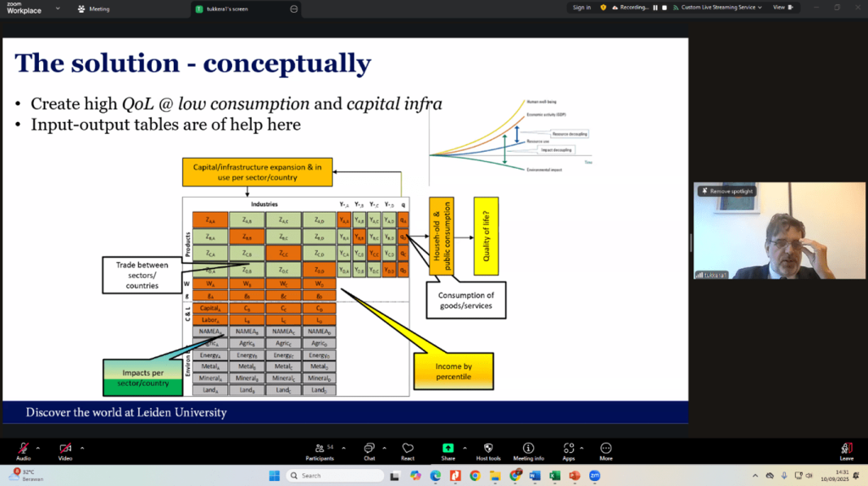Image resolution: width=868 pixels, height=486 pixels.
Task: Expand audio options arrow next to Audio
Action: pyautogui.click(x=40, y=446)
